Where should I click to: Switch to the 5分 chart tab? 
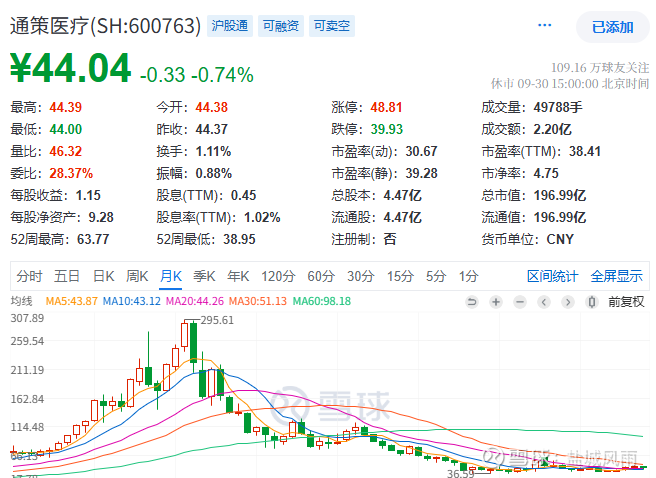tap(436, 276)
